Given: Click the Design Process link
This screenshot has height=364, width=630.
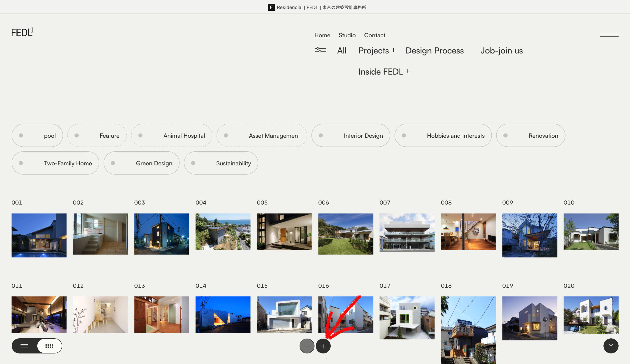Looking at the screenshot, I should pos(434,50).
